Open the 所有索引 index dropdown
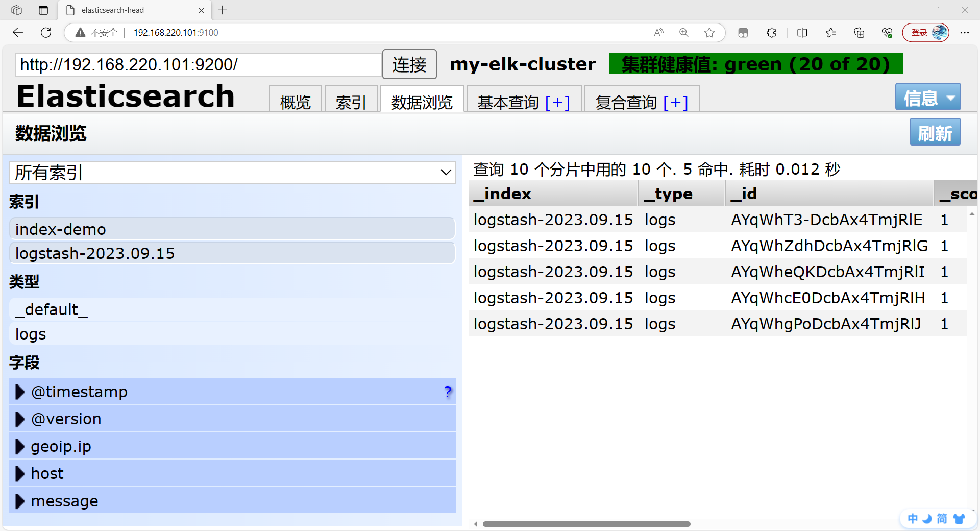This screenshot has width=980, height=531. pos(232,173)
